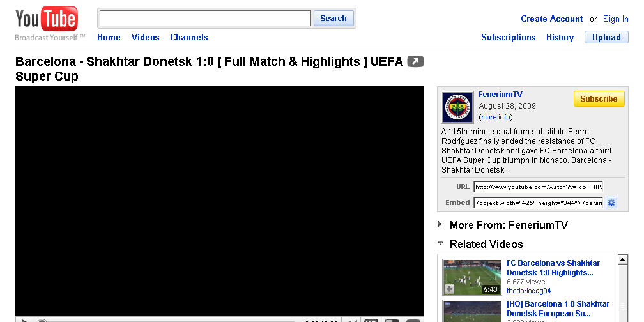Click the black video player area
The image size is (644, 322).
point(220,201)
